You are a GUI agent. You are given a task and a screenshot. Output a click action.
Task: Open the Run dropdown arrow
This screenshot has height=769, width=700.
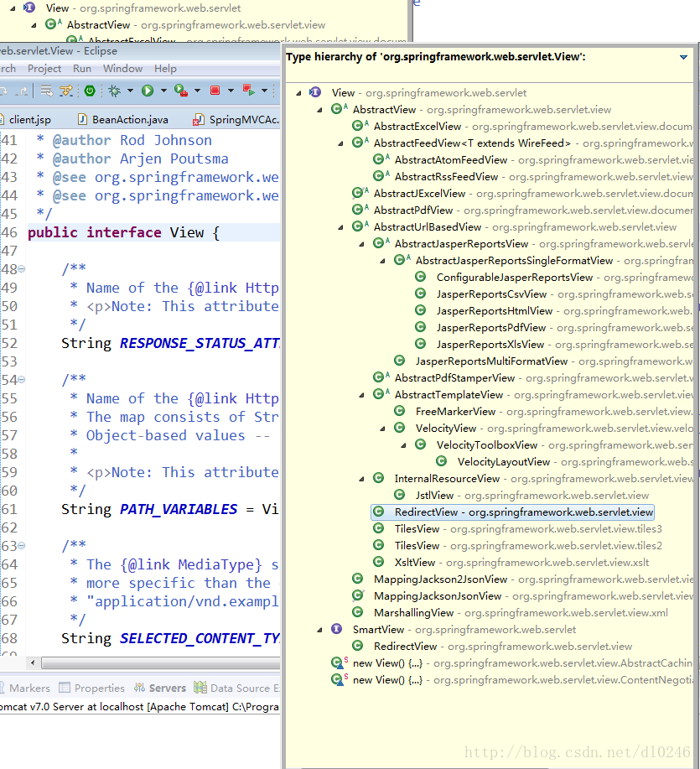[163, 91]
